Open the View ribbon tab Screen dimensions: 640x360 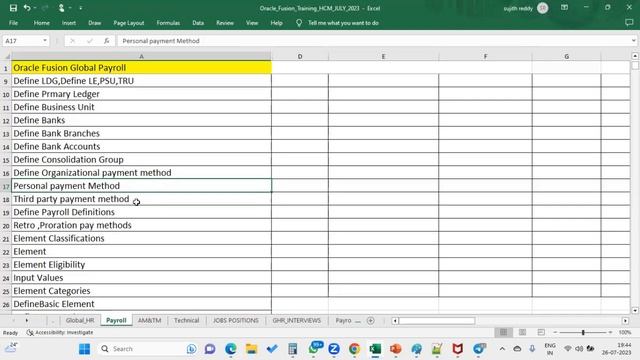tap(252, 23)
